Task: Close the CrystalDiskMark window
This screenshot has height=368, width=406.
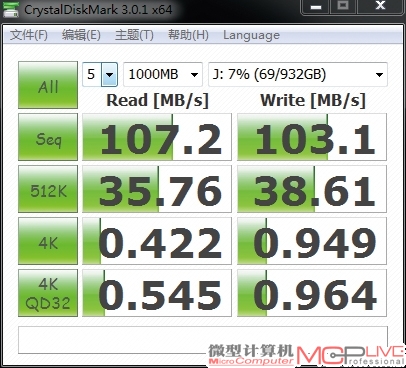Action: click(x=380, y=7)
